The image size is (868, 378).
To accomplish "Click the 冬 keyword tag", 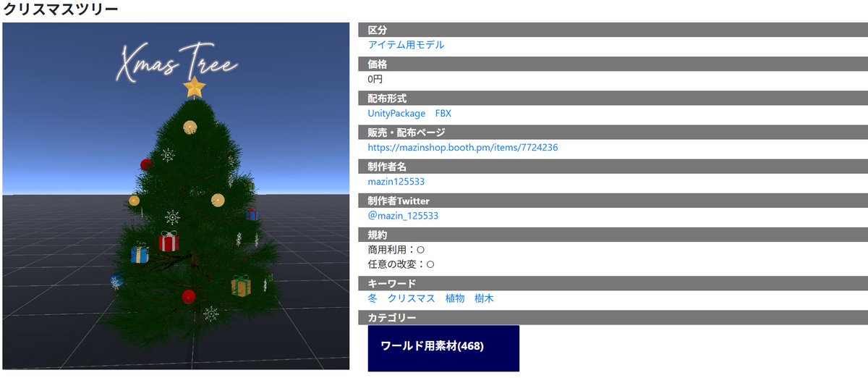I will tap(373, 298).
